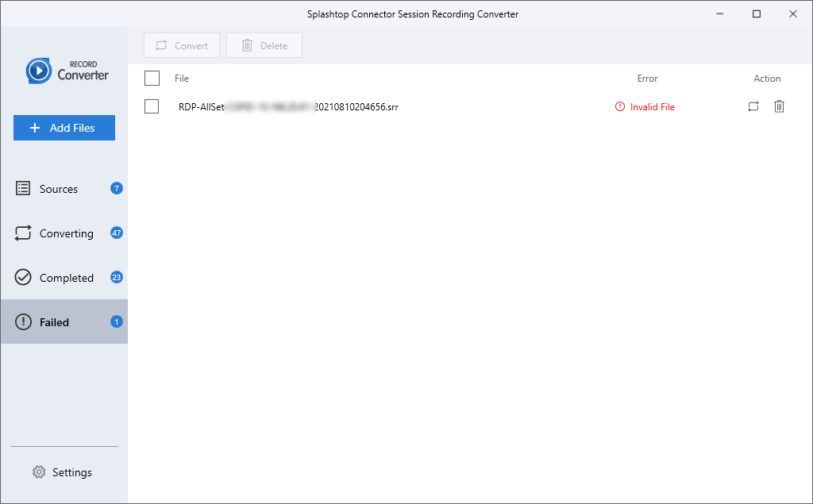813x504 pixels.
Task: Maximize the converter window
Action: point(757,14)
